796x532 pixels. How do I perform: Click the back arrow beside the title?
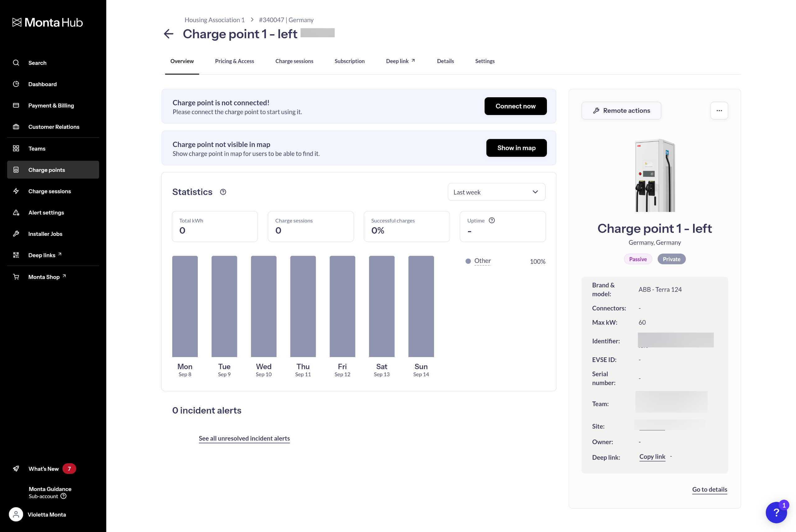coord(169,34)
